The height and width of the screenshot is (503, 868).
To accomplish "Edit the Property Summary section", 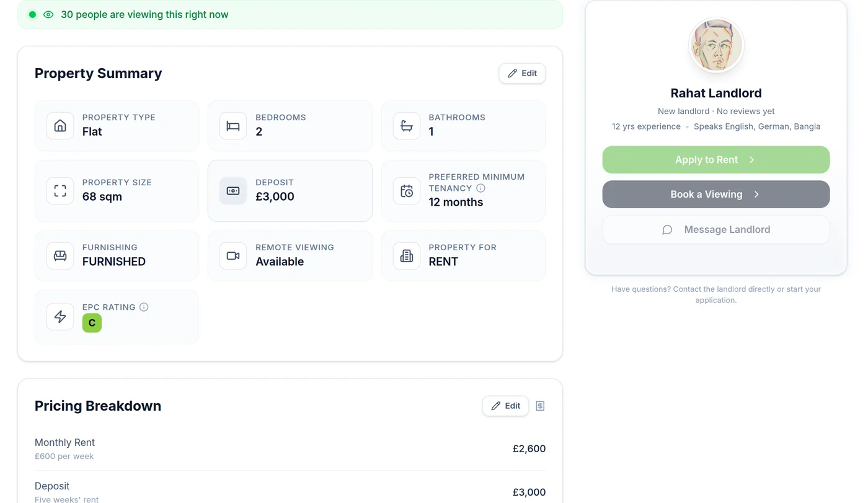I will pos(522,73).
